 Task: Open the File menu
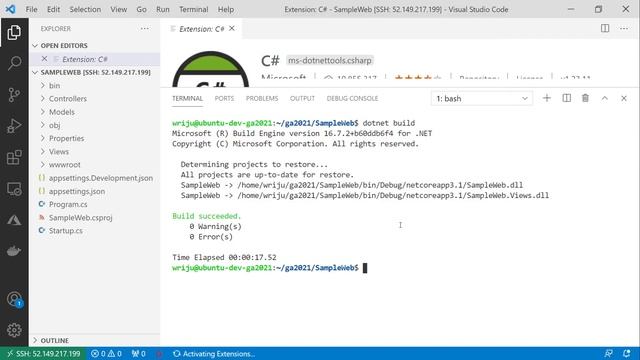31,9
